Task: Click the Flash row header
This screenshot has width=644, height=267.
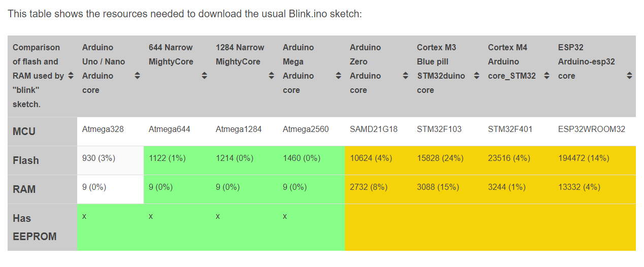Action: (26, 160)
